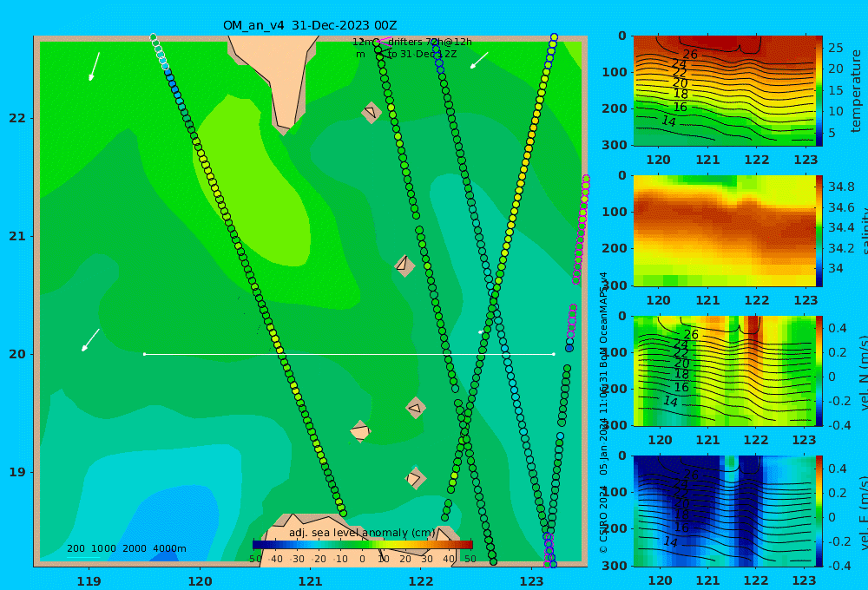Image resolution: width=868 pixels, height=590 pixels.
Task: Click the latitude "22" tick on the map's left axis
Action: pyautogui.click(x=17, y=118)
